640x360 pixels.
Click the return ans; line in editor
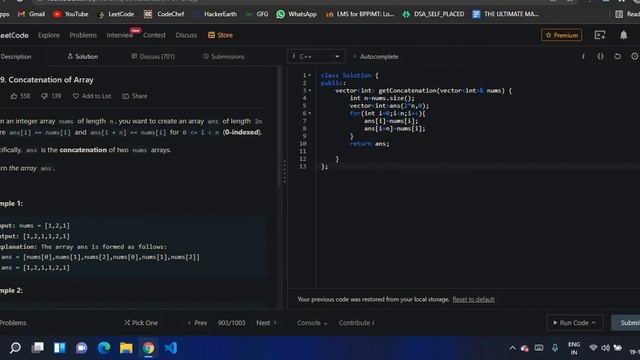(x=369, y=144)
